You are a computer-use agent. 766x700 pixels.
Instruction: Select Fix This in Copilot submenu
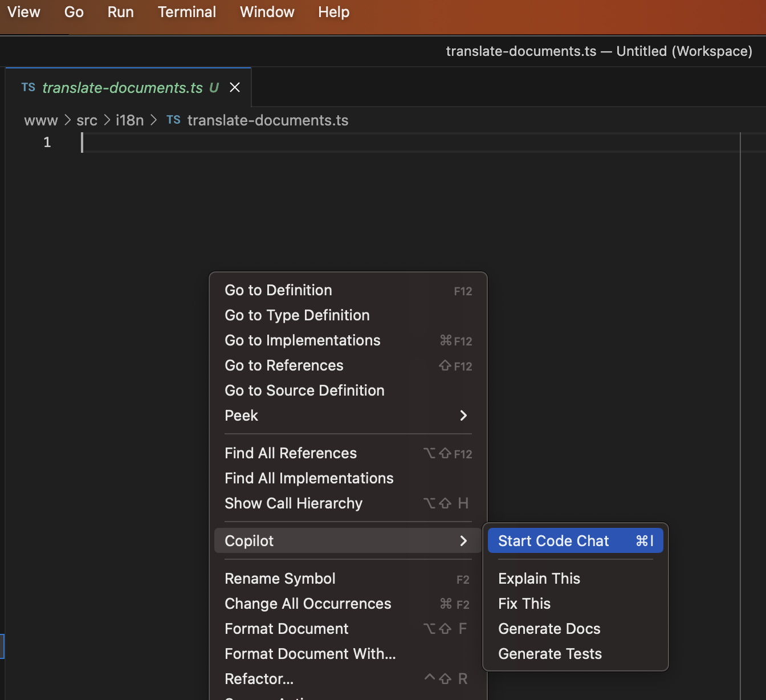click(576, 604)
